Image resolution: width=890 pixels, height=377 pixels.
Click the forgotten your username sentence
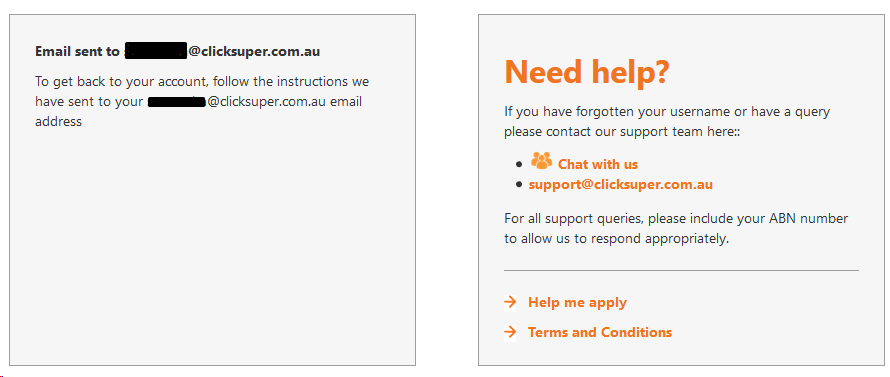point(667,111)
